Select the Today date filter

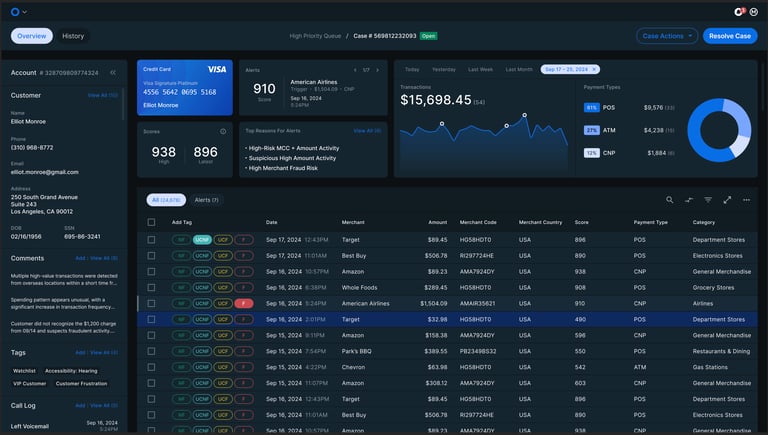click(412, 70)
